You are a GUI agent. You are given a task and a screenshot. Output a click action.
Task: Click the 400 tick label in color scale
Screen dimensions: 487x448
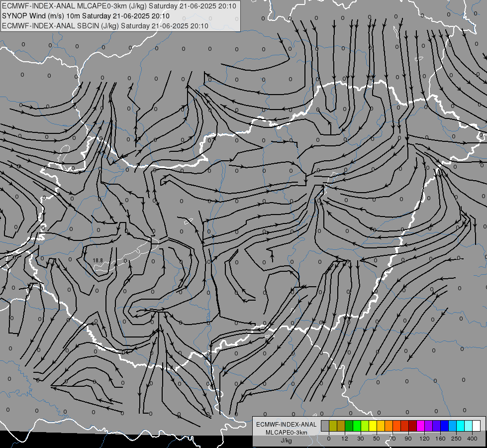click(x=472, y=439)
